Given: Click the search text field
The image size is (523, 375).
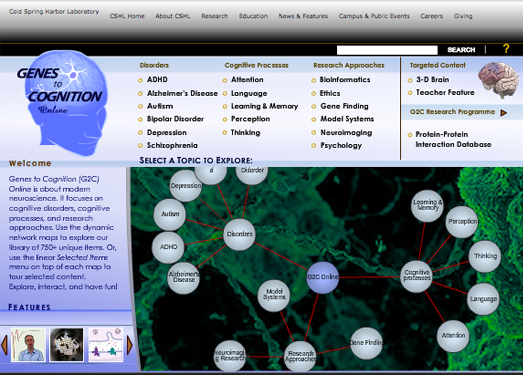Looking at the screenshot, I should pyautogui.click(x=387, y=50).
